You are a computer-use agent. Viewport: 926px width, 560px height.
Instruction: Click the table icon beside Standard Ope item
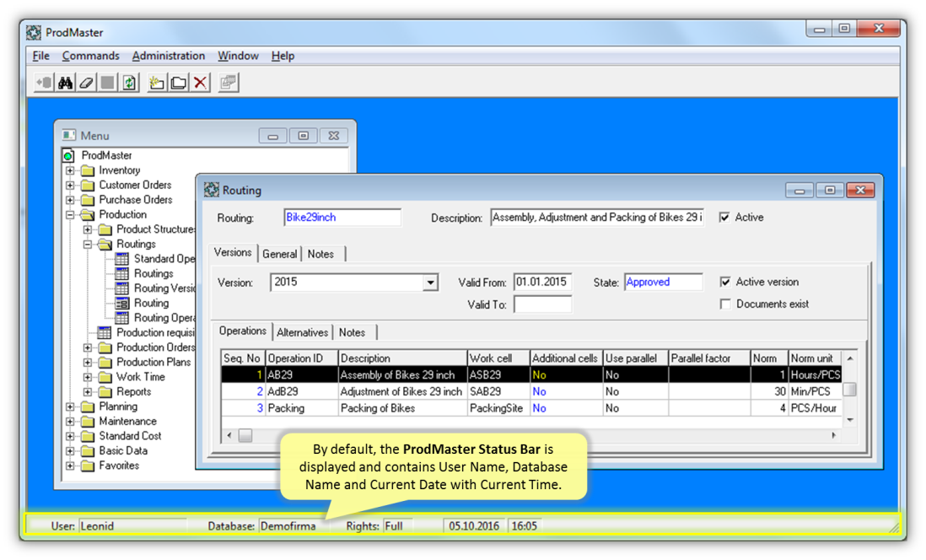[x=121, y=259]
